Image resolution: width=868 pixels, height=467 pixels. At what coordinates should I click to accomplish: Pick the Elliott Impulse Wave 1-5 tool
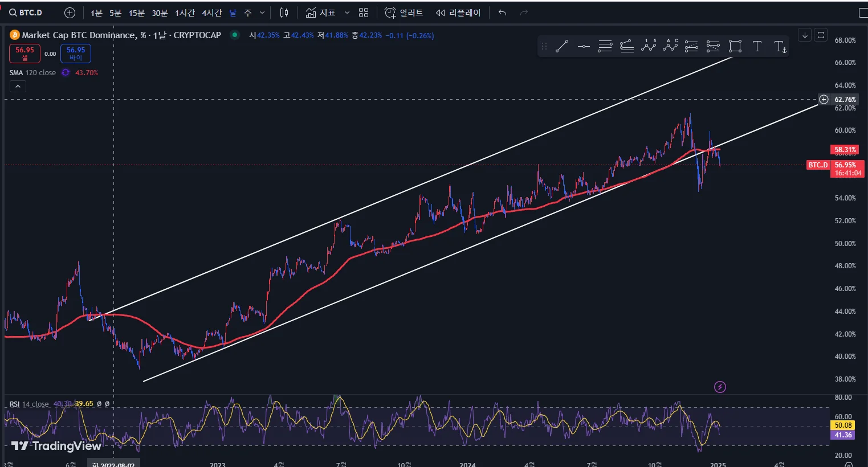[649, 46]
